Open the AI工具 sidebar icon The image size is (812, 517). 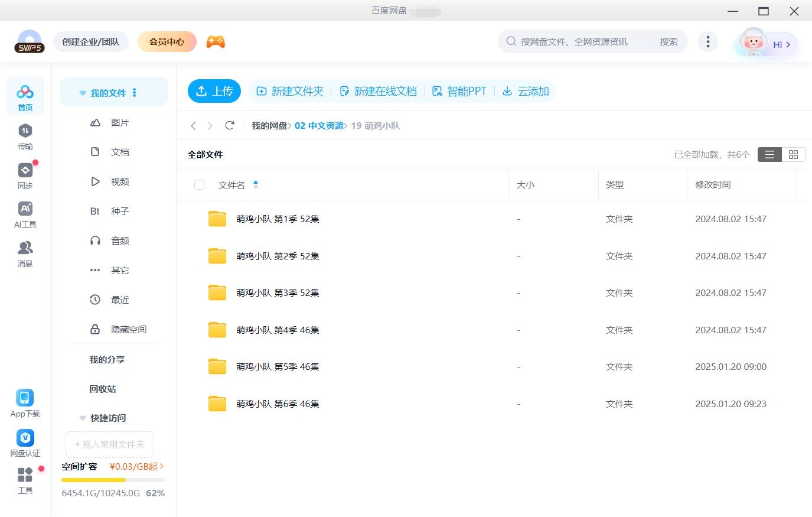click(x=25, y=213)
